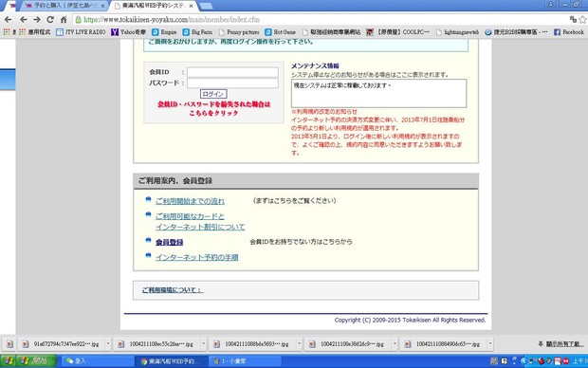Image resolution: width=588 pixels, height=368 pixels.
Task: Open downloaded file 10042111088490dc65….jpg
Action: coord(444,344)
